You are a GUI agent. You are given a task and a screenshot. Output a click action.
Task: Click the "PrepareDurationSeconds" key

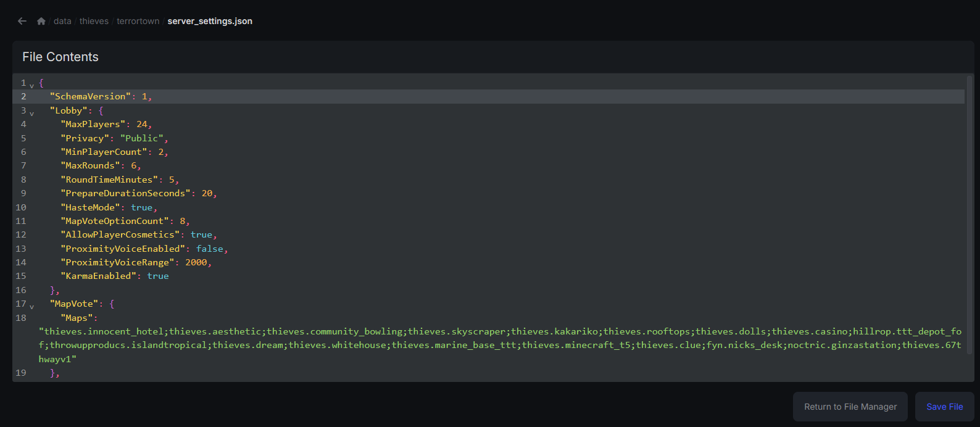(x=126, y=193)
